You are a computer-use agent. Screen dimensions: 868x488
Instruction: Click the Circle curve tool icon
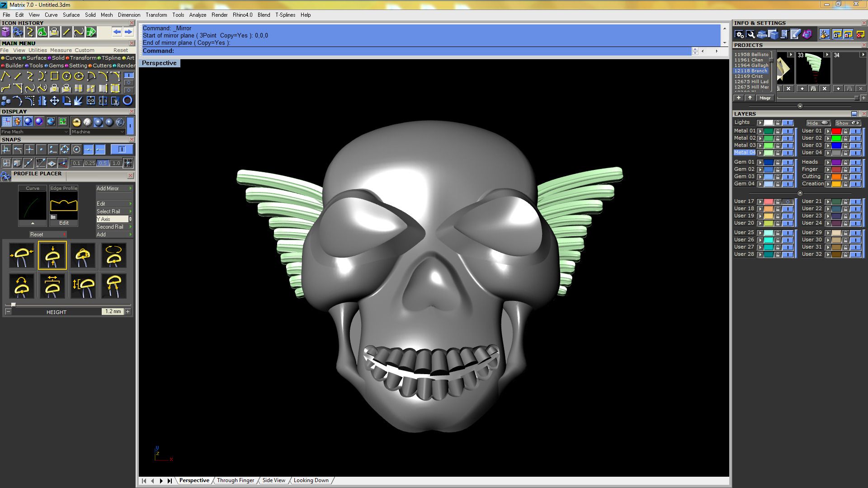pos(66,76)
